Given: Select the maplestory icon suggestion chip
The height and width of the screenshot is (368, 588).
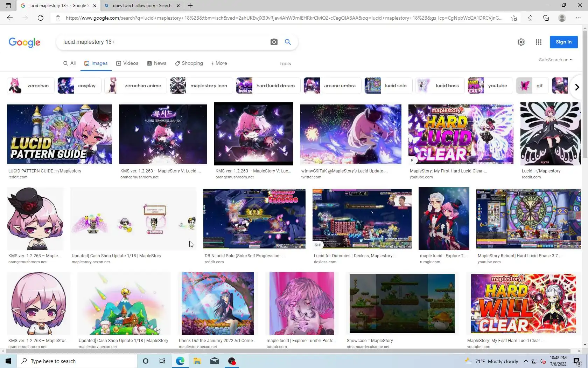Looking at the screenshot, I should pyautogui.click(x=201, y=86).
